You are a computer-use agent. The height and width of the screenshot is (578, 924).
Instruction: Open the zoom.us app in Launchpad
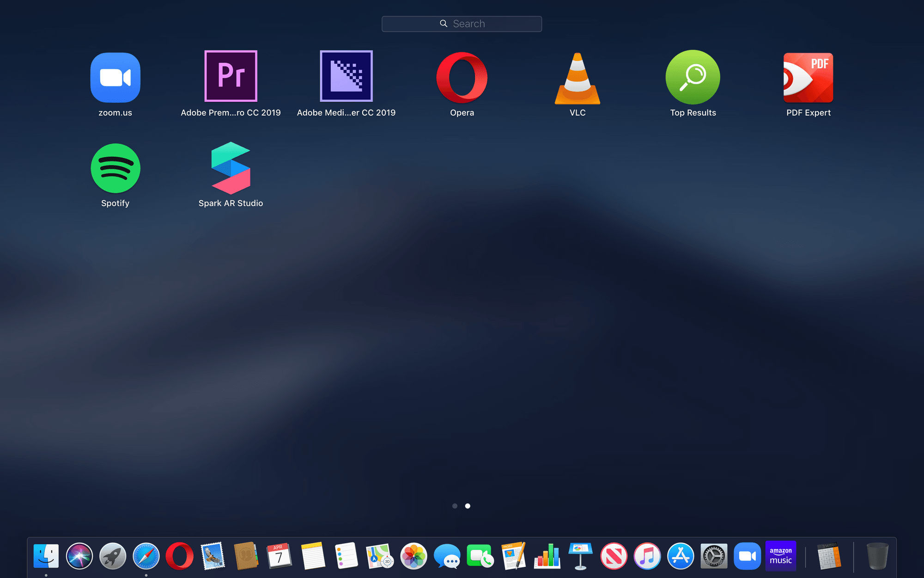coord(115,77)
